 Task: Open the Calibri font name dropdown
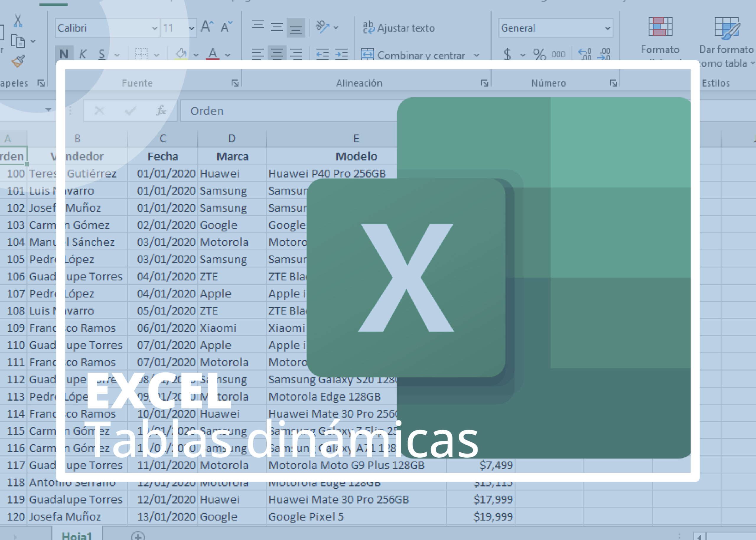(154, 28)
